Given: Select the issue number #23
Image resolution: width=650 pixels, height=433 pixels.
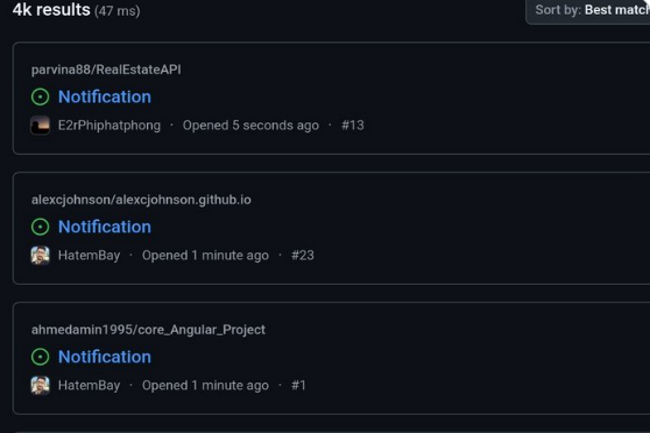Looking at the screenshot, I should (x=302, y=255).
